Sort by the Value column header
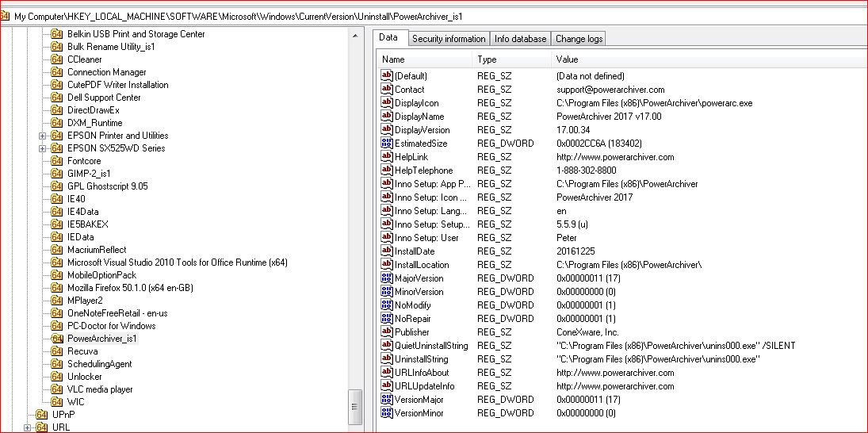 (709, 59)
